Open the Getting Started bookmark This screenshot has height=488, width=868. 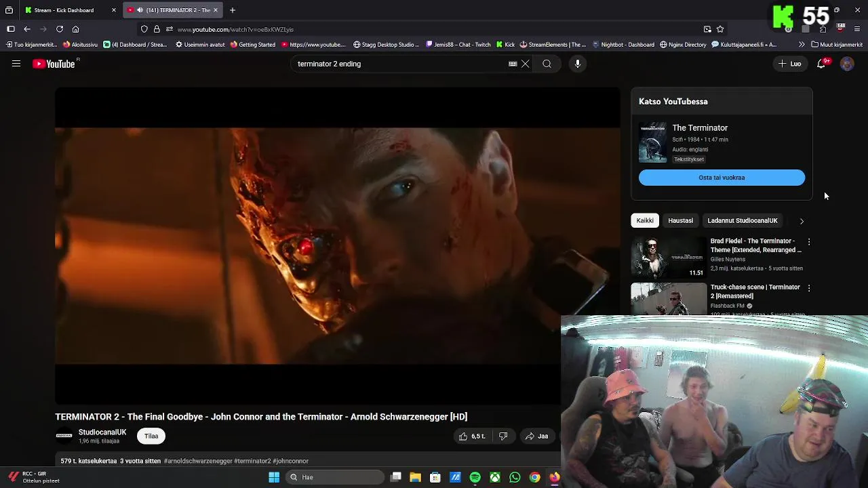click(x=252, y=45)
